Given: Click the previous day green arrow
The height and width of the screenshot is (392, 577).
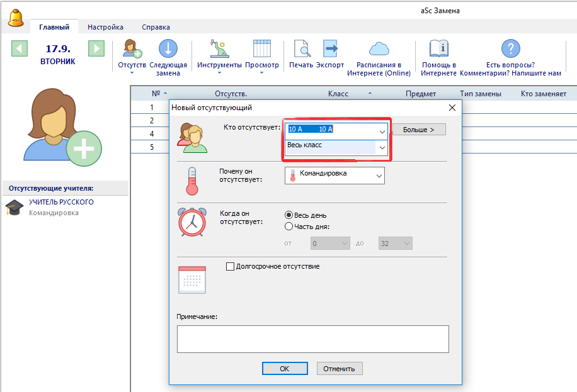Looking at the screenshot, I should [20, 48].
